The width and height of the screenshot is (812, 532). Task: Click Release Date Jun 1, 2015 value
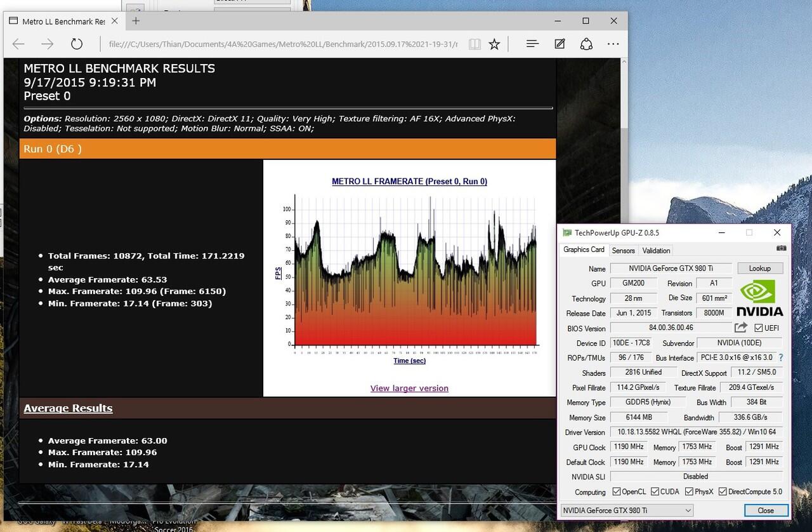pyautogui.click(x=633, y=313)
